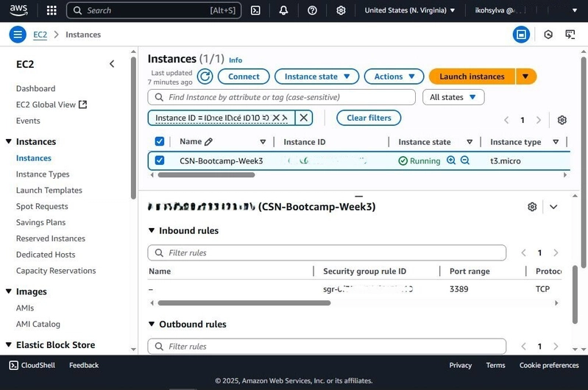Follow the EC2 breadcrumb link

pos(40,35)
